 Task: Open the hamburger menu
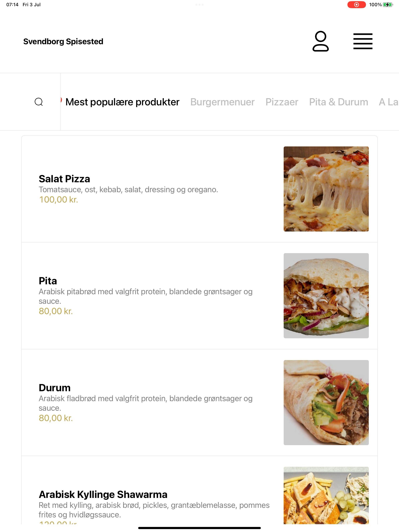[x=363, y=41]
